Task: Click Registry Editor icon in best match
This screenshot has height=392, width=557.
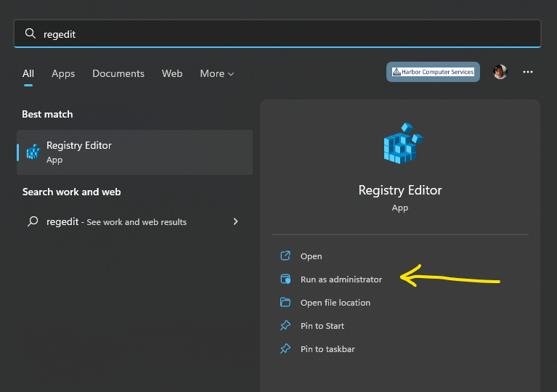Action: (33, 152)
